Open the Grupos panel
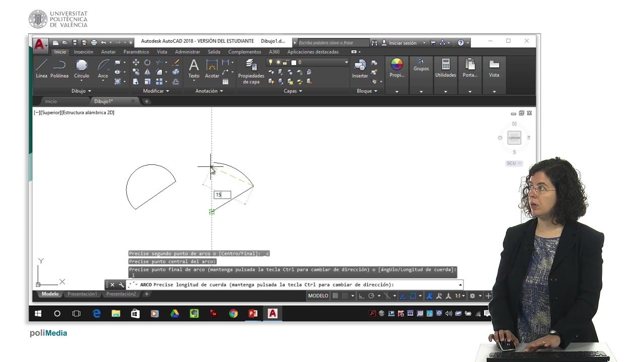 click(421, 65)
